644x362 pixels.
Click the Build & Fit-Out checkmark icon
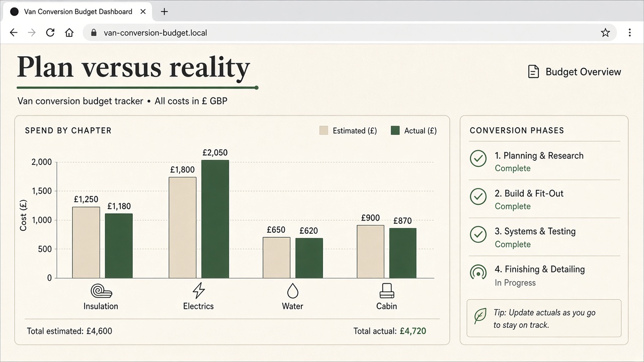click(x=478, y=196)
